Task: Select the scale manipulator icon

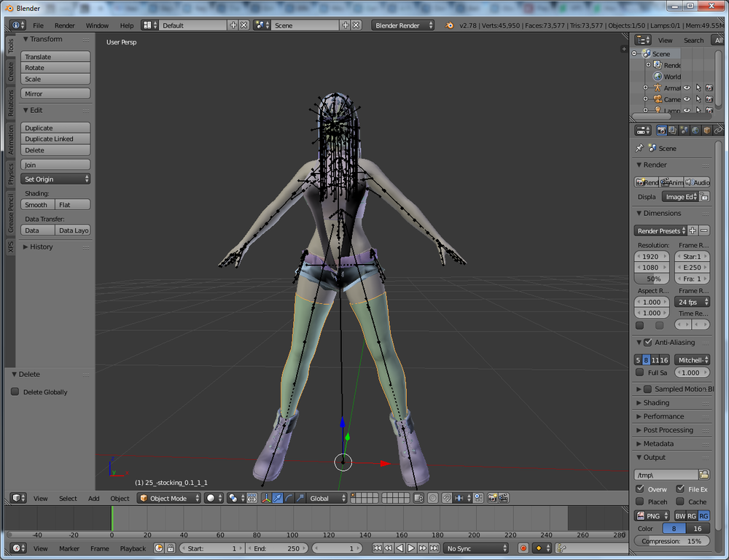Action: [300, 498]
